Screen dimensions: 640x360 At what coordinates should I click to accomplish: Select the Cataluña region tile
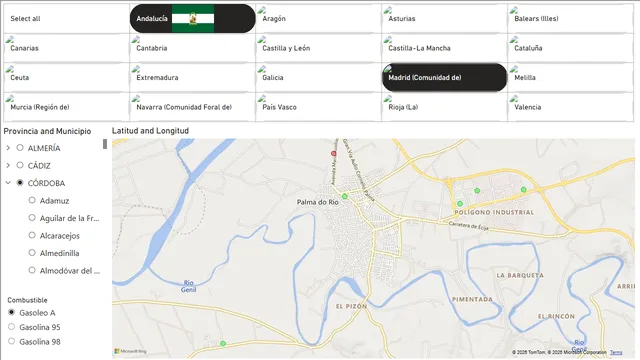click(x=571, y=48)
